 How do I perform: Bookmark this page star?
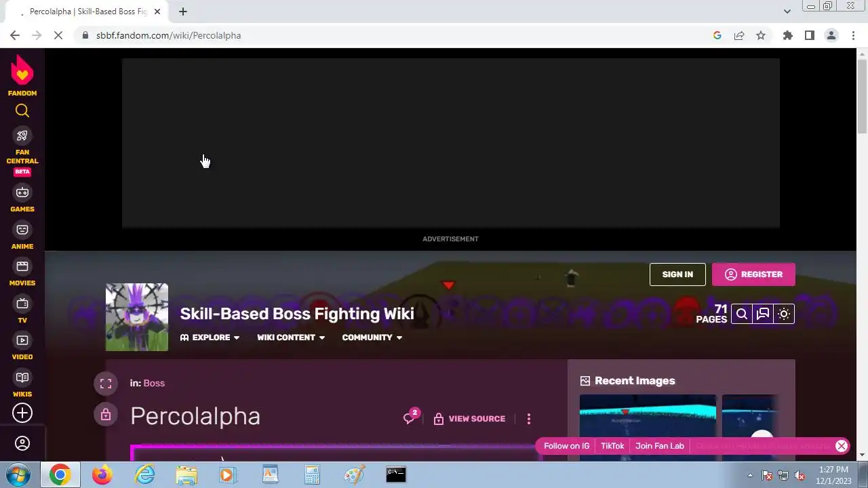click(x=761, y=35)
